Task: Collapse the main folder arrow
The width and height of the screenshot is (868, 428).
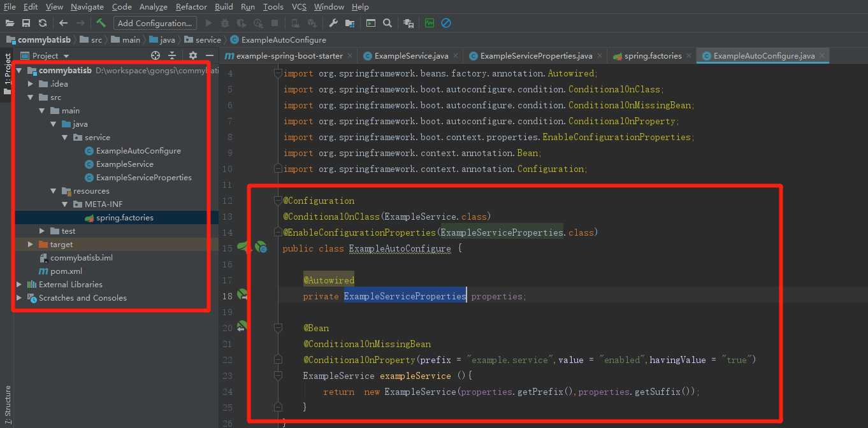Action: pyautogui.click(x=42, y=111)
